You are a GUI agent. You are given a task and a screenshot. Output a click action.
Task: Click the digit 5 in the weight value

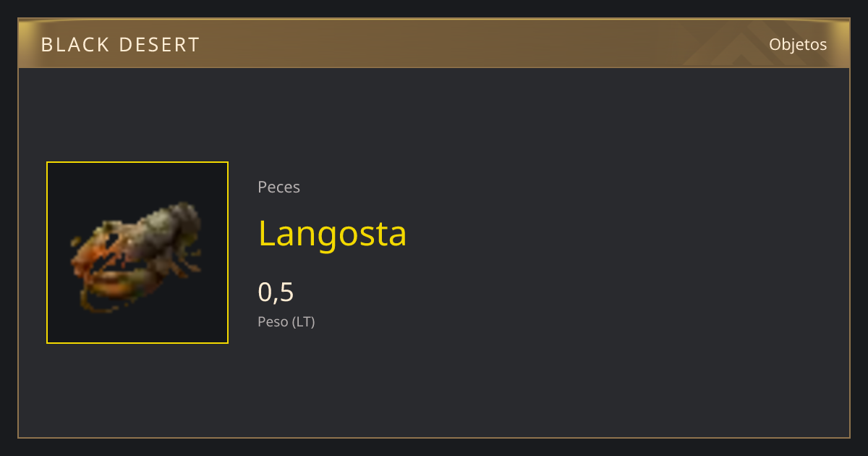point(286,292)
